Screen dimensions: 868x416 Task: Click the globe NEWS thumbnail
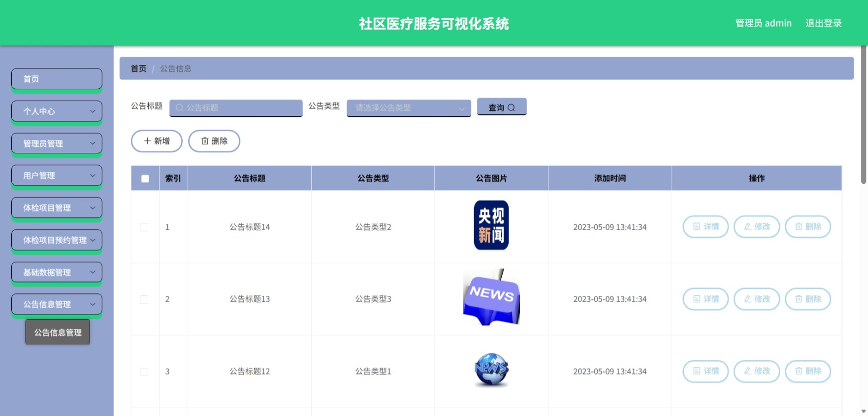491,369
